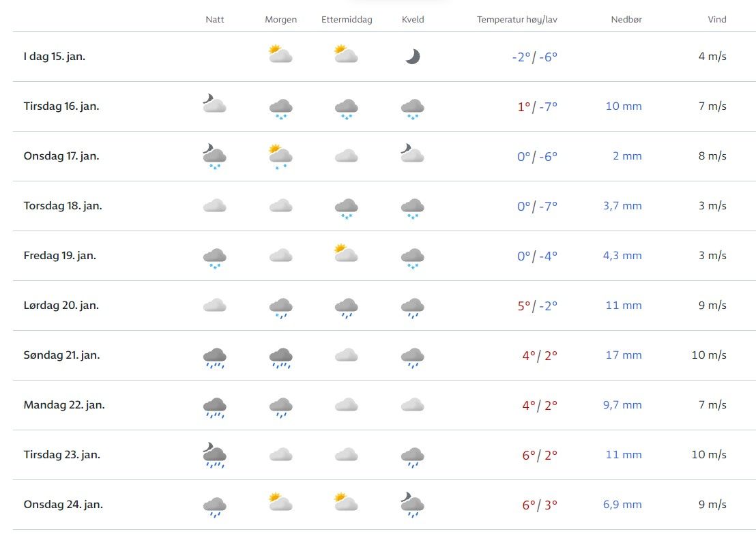Image resolution: width=756 pixels, height=534 pixels.
Task: Click Fredag 19 Jan afternoon partly sunny icon
Action: (347, 254)
